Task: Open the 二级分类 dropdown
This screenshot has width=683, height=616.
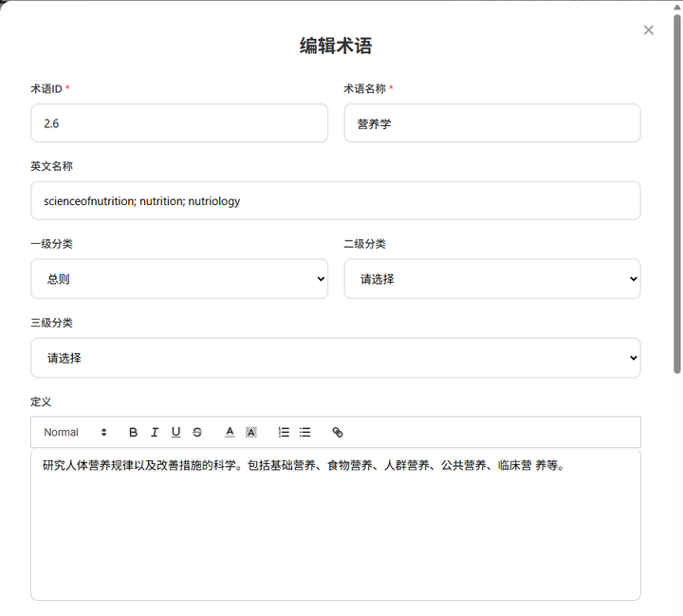Action: point(492,278)
